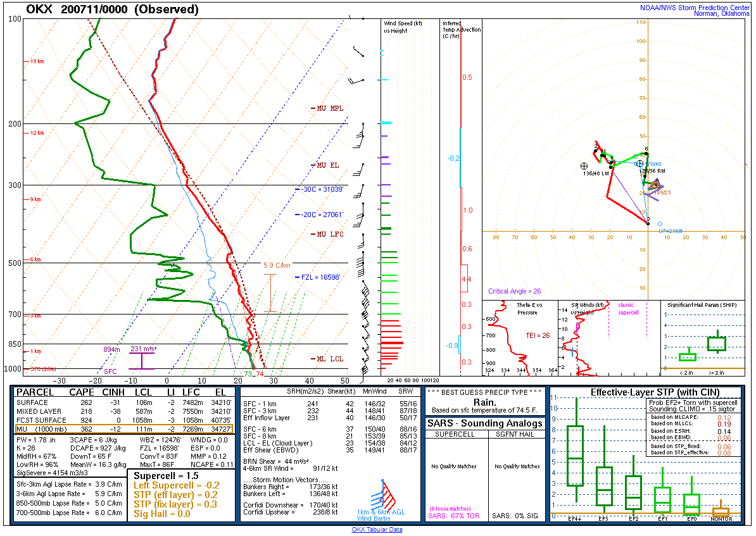
Task: Click the TEI = 26 value
Action: pyautogui.click(x=538, y=335)
